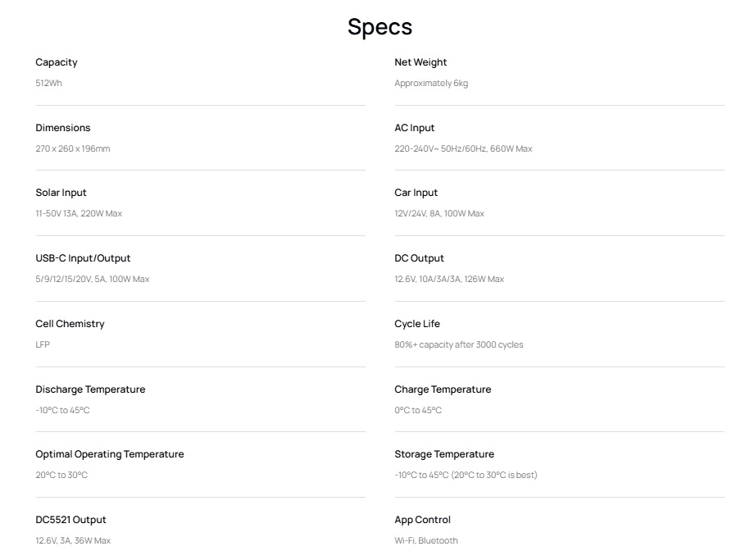Image resolution: width=750 pixels, height=560 pixels.
Task: Click the Approximately 6kg value
Action: pyautogui.click(x=431, y=84)
